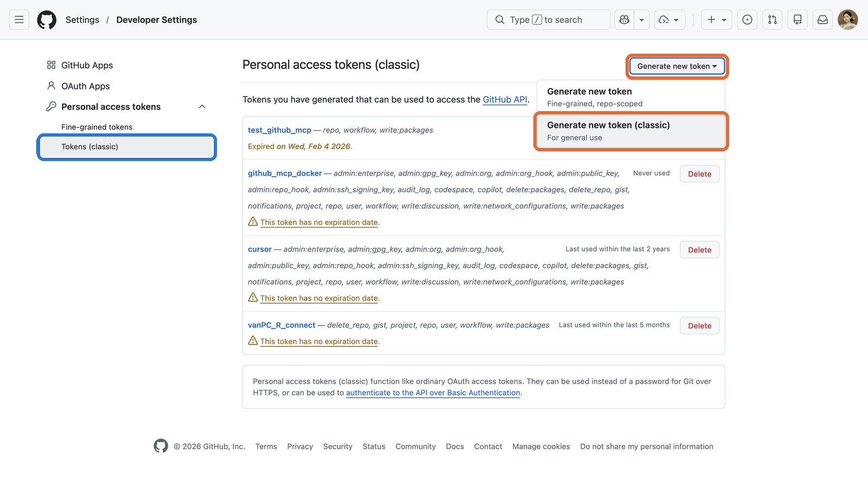This screenshot has height=483, width=868.
Task: View pull requests from header icon
Action: [x=773, y=20]
